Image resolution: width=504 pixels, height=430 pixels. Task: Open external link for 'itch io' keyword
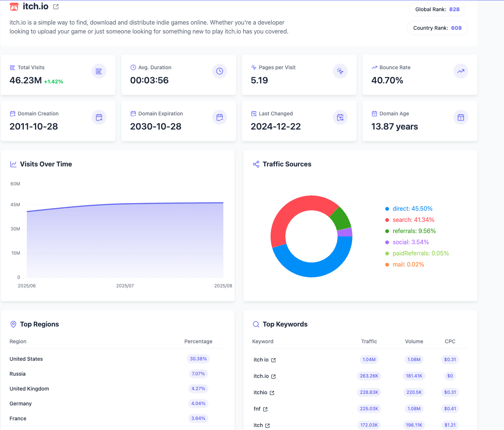coord(274,360)
